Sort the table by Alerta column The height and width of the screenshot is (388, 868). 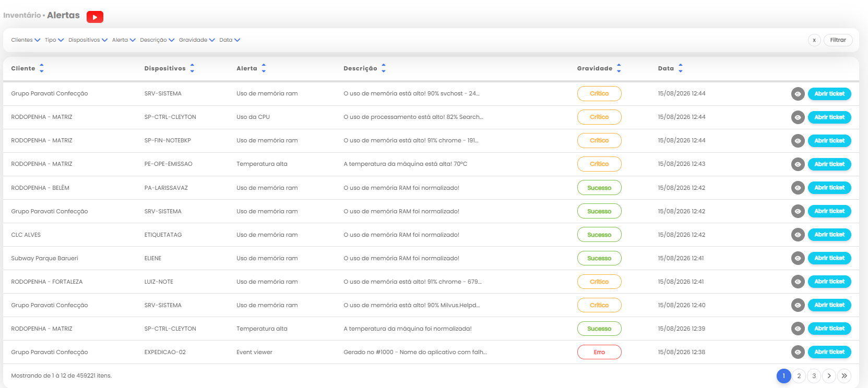pos(264,68)
